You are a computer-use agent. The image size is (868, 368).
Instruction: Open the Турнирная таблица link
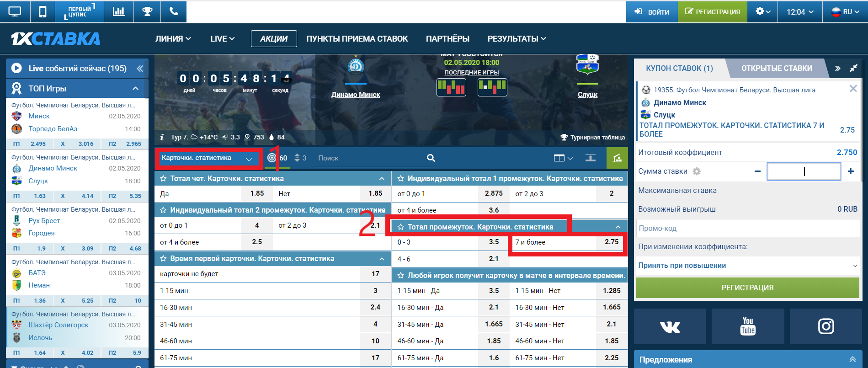(593, 137)
